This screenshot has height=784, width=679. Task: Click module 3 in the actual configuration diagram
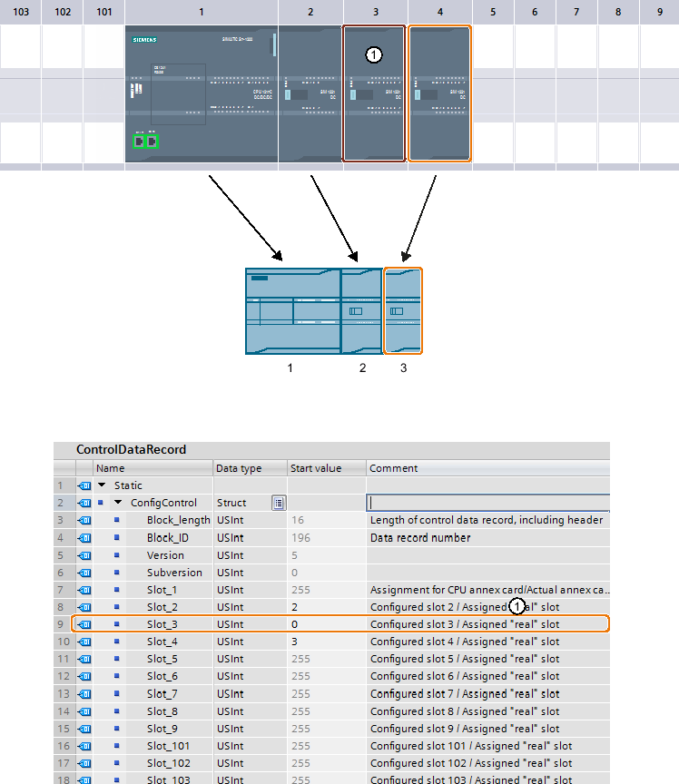403,310
